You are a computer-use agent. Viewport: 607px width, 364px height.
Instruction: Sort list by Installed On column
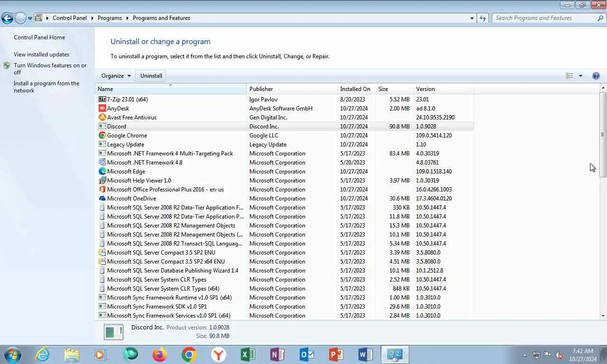[356, 89]
